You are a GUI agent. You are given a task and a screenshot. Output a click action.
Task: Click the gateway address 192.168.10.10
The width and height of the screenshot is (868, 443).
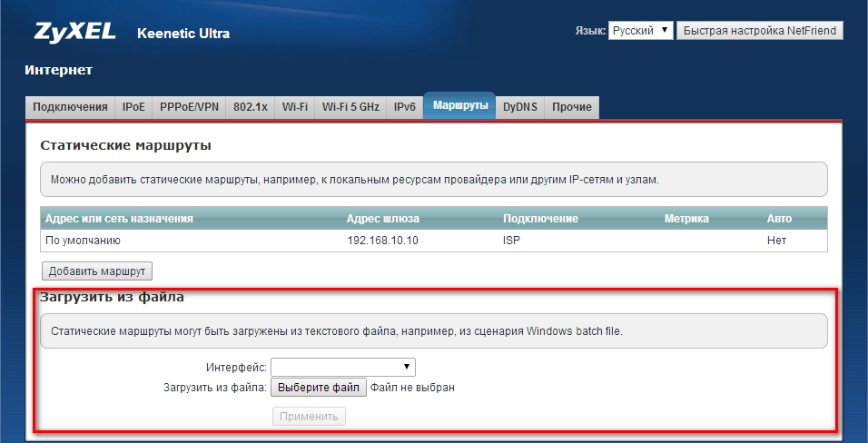pos(381,241)
